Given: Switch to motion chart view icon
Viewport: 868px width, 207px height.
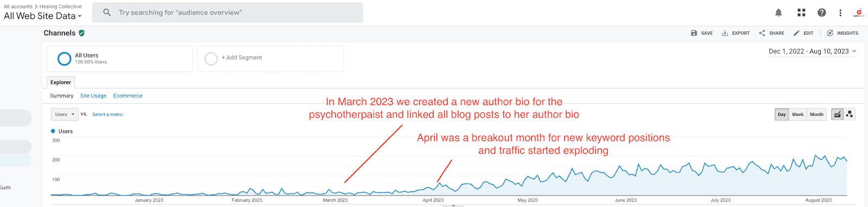Looking at the screenshot, I should pyautogui.click(x=850, y=114).
